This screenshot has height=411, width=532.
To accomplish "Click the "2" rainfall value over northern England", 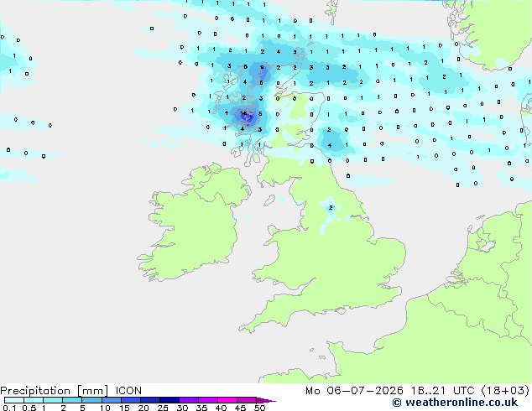I will (x=331, y=207).
